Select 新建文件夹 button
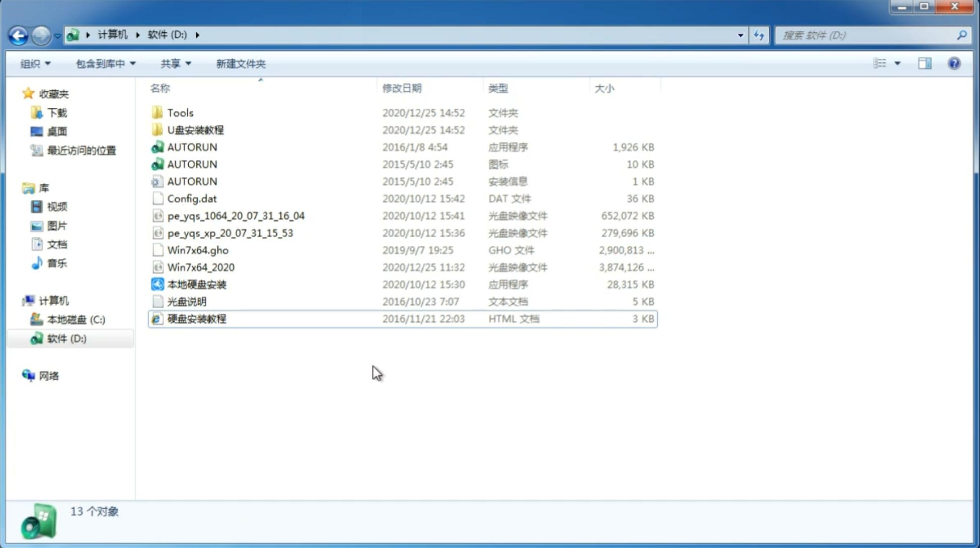980x548 pixels. coord(240,63)
